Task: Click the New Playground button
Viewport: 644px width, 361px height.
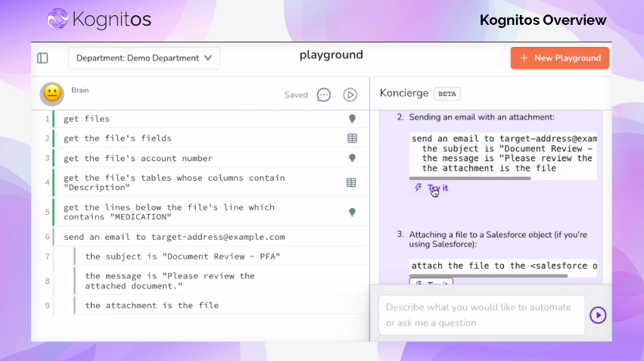Action: click(560, 58)
